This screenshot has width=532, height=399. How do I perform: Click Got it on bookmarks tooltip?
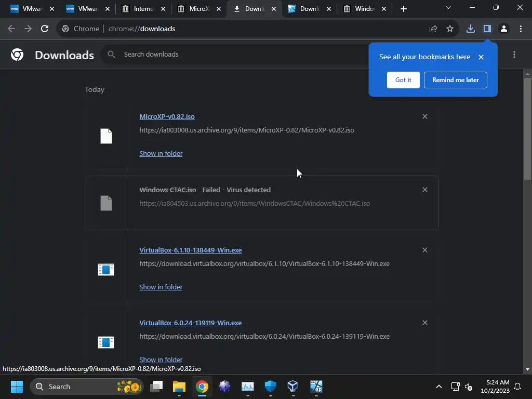coord(403,79)
